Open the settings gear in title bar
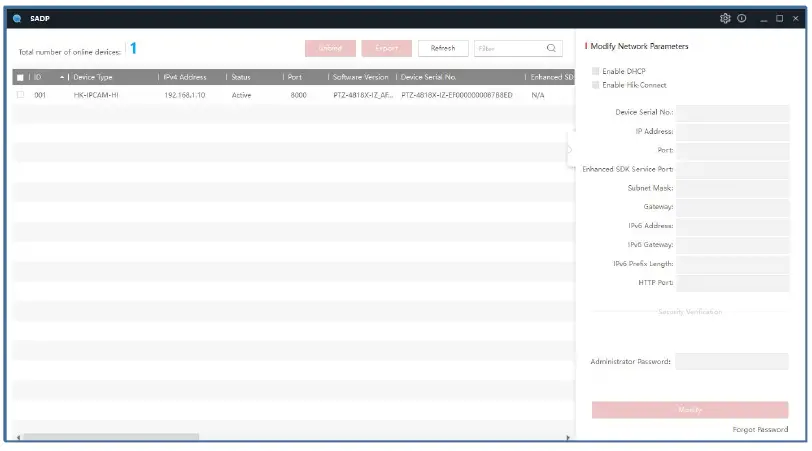Viewport: 812px width, 451px height. click(725, 18)
